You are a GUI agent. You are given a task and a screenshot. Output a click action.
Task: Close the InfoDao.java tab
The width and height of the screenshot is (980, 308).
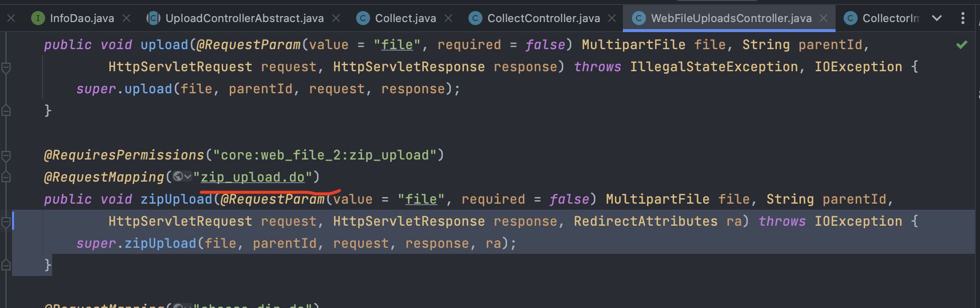(x=126, y=19)
